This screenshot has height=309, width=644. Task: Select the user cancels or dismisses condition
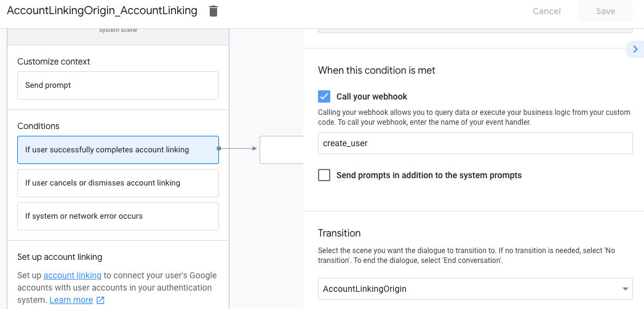[x=118, y=183]
